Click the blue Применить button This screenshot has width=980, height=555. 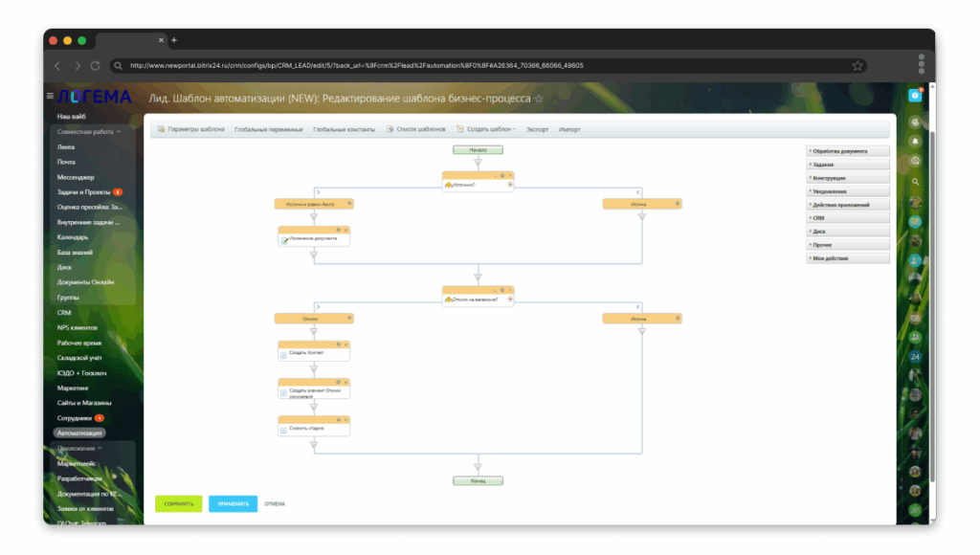(234, 503)
